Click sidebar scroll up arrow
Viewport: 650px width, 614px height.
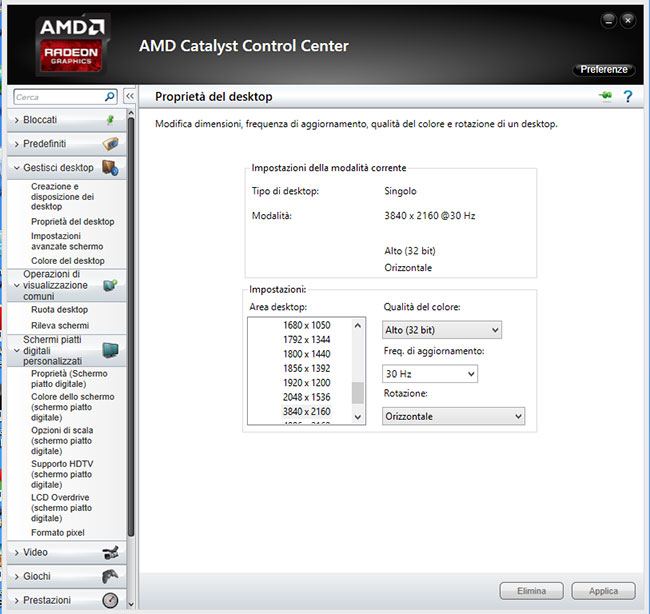click(131, 113)
